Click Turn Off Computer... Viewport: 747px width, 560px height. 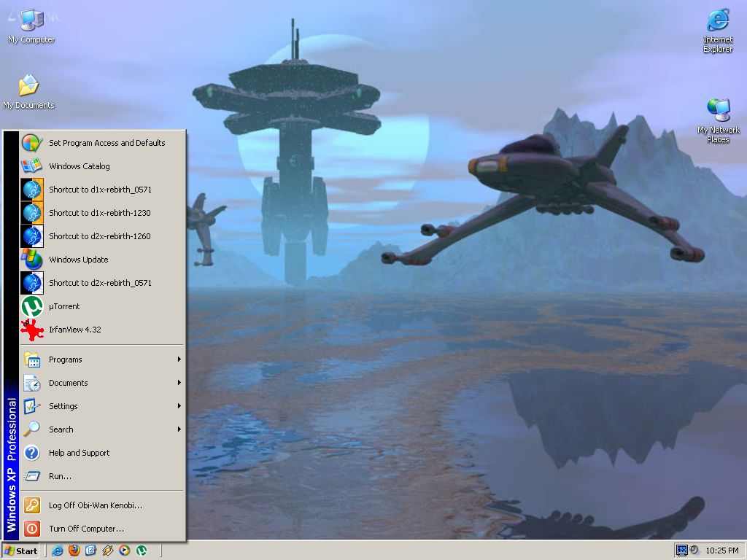86,529
